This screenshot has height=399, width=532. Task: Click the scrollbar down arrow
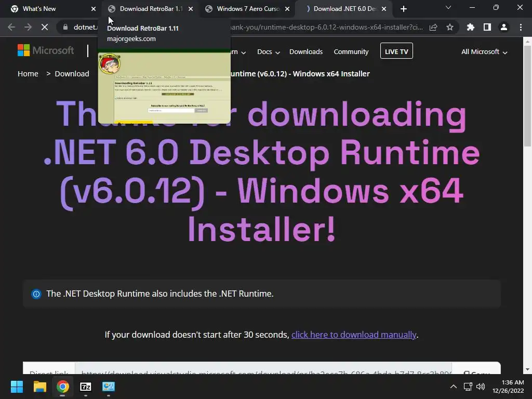[x=527, y=369]
